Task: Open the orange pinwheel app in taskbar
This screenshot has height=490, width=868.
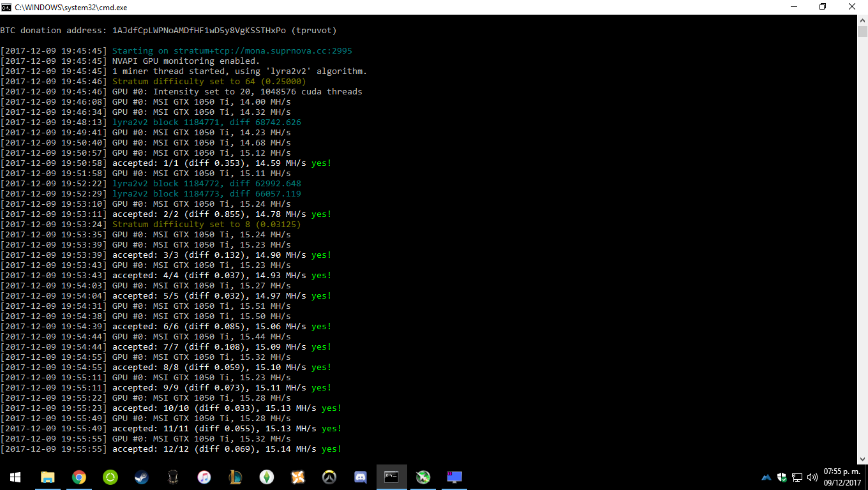Action: tap(297, 477)
